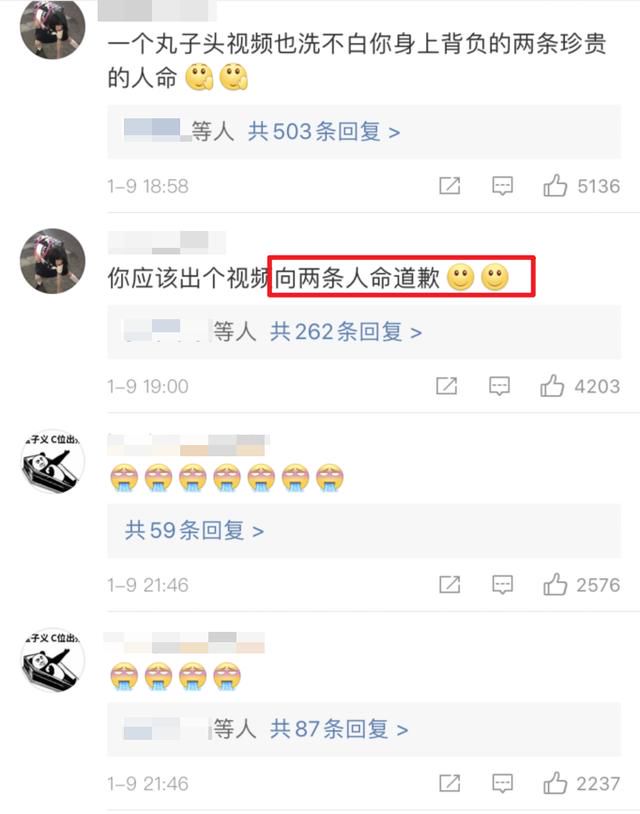The width and height of the screenshot is (640, 814).
Task: Expand the 共503条回复 thread
Action: point(324,132)
